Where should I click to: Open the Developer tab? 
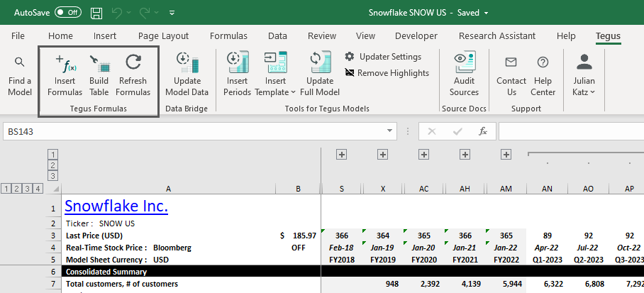(x=416, y=36)
